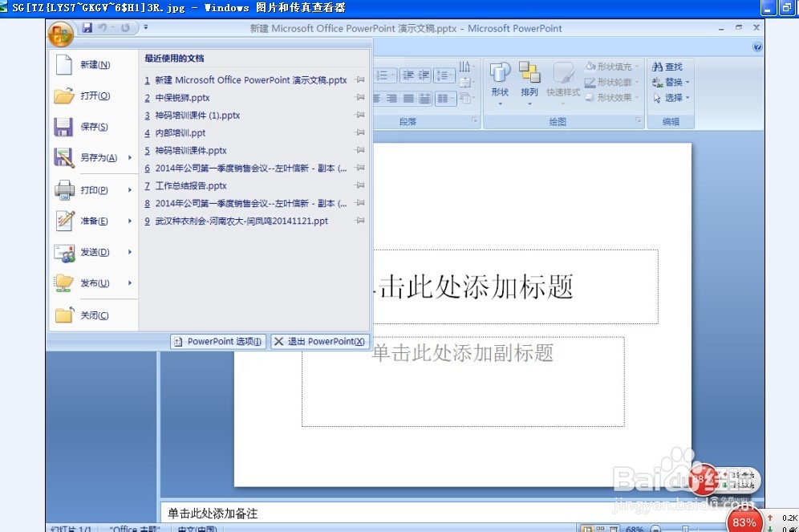Click the distributed alignment icon
This screenshot has width=799, height=532.
point(424,99)
